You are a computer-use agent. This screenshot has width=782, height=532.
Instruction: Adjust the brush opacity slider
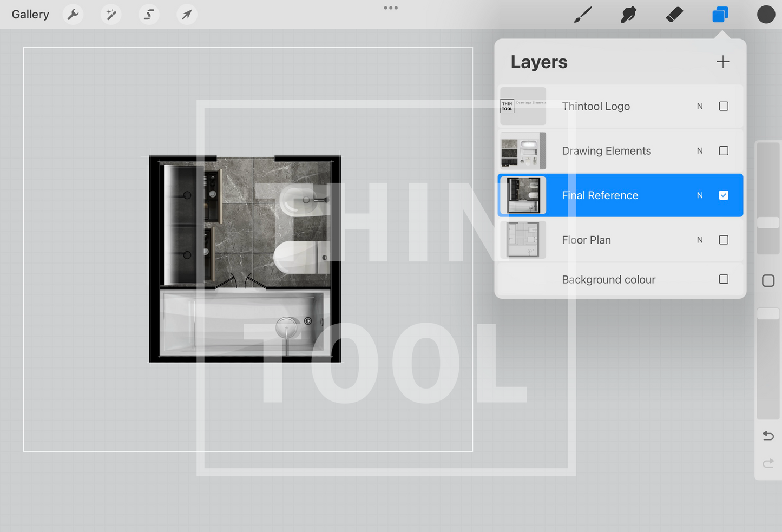pos(768,314)
